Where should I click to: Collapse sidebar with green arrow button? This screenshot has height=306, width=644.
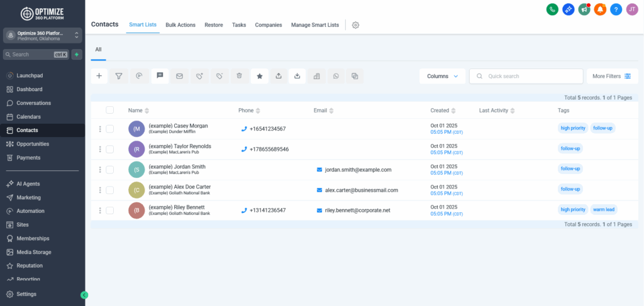pos(84,295)
